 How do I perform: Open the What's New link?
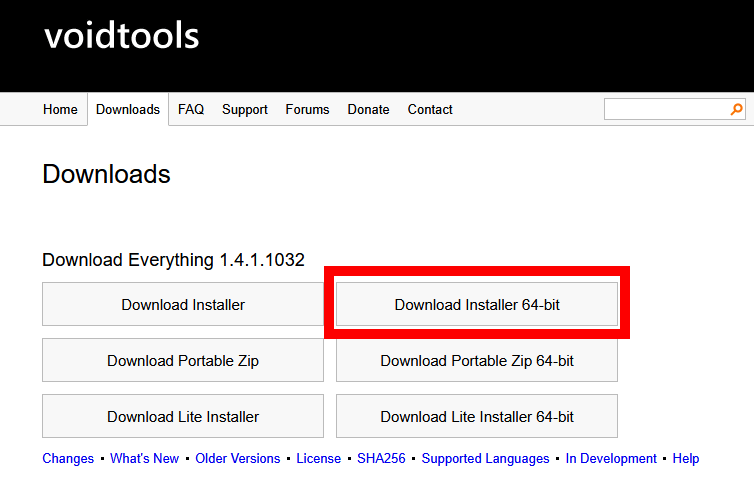(x=144, y=459)
